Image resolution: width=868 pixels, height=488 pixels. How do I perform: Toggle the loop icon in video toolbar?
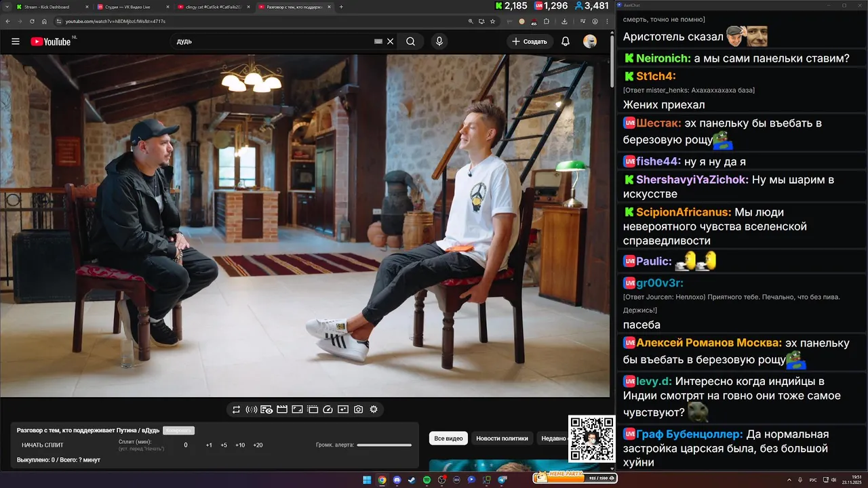(x=236, y=409)
